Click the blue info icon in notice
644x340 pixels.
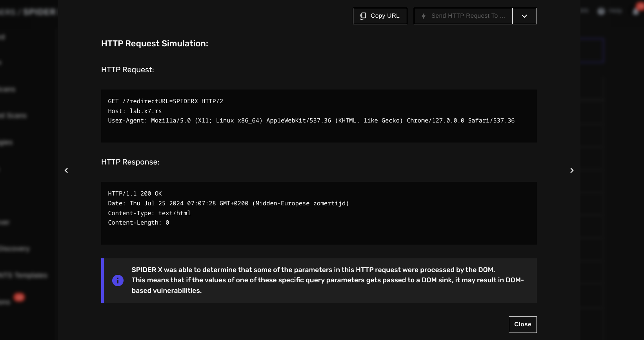[118, 280]
